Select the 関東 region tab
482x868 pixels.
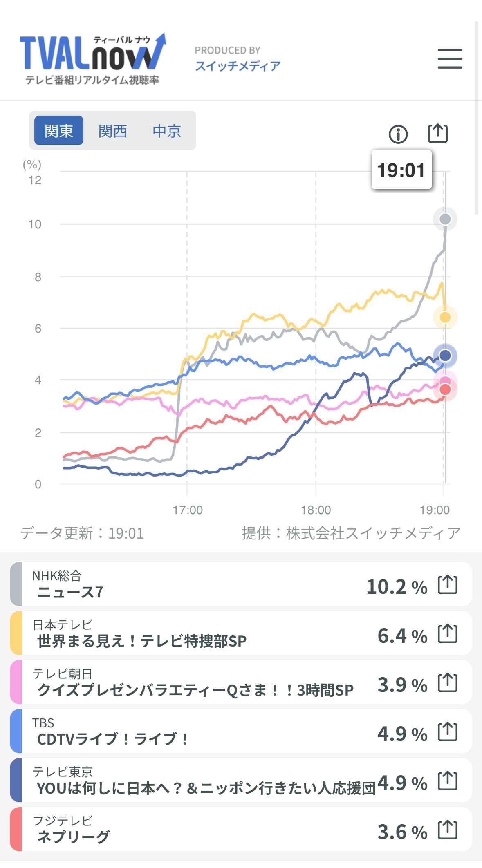coord(59,131)
